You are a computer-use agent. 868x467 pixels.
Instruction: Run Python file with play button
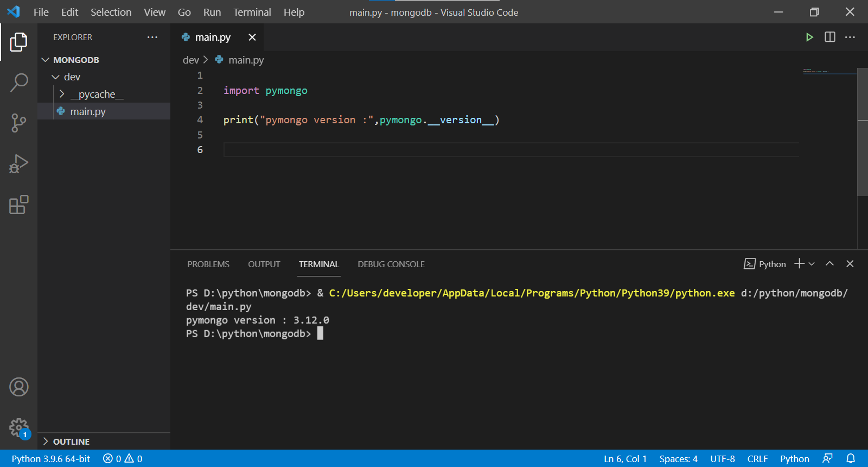pos(809,37)
